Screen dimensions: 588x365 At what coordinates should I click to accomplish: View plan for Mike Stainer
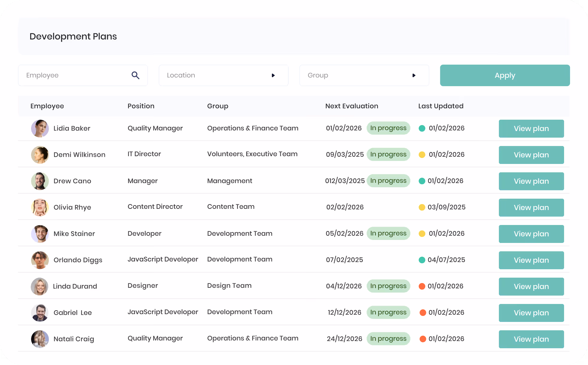[x=531, y=234]
